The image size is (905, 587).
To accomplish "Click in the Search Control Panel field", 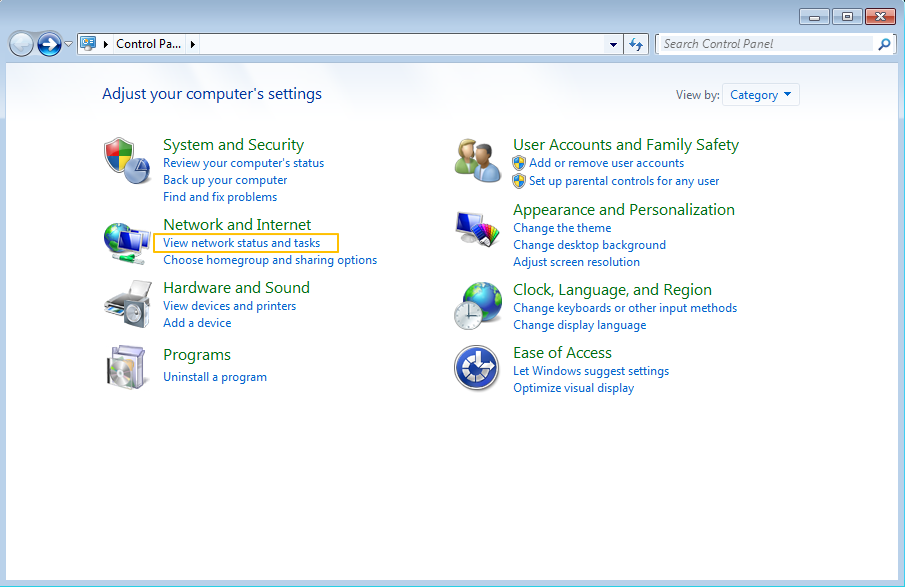I will coord(765,44).
